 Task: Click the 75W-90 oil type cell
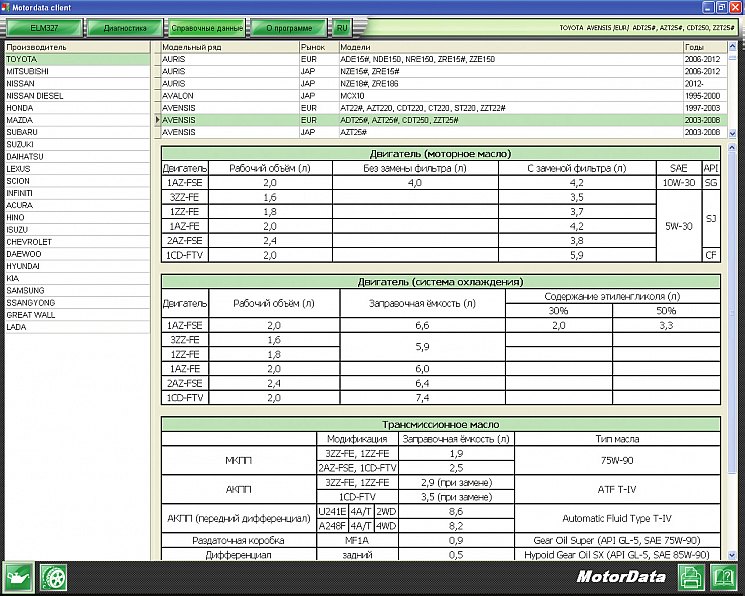point(617,461)
